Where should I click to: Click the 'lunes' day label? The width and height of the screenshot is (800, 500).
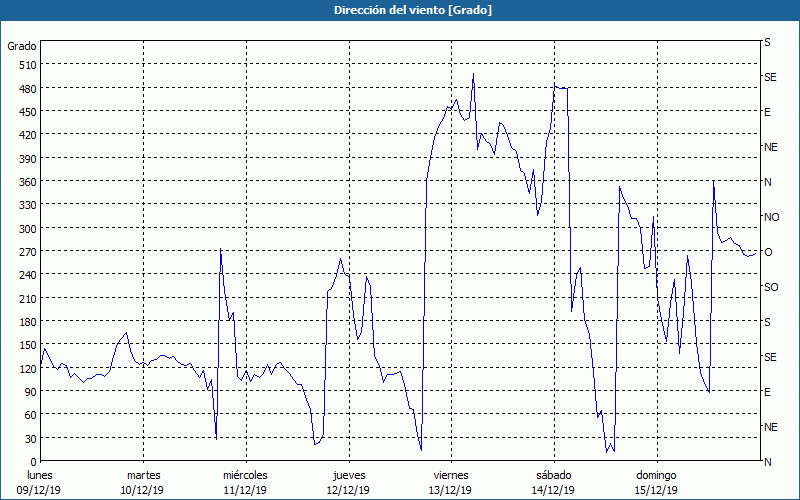coord(40,475)
